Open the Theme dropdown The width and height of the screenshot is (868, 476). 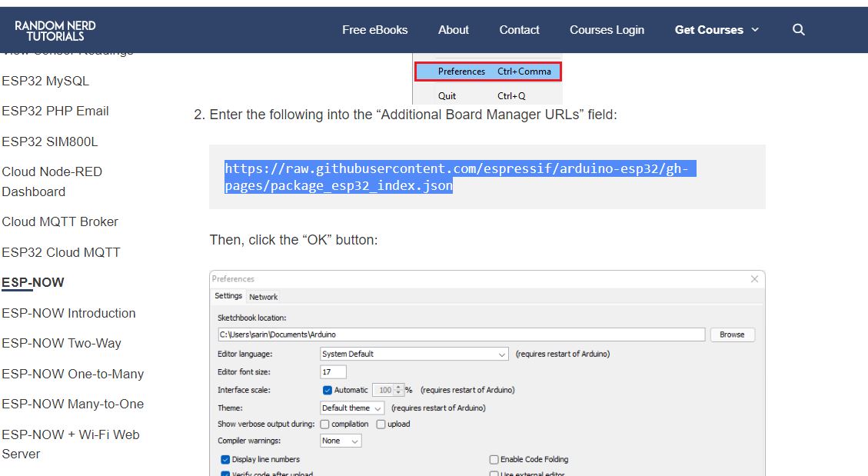pyautogui.click(x=352, y=408)
